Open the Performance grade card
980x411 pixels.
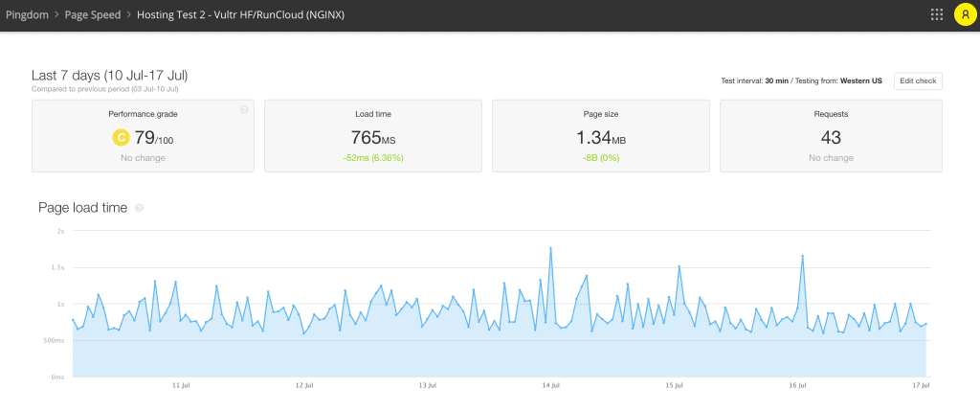pyautogui.click(x=143, y=135)
